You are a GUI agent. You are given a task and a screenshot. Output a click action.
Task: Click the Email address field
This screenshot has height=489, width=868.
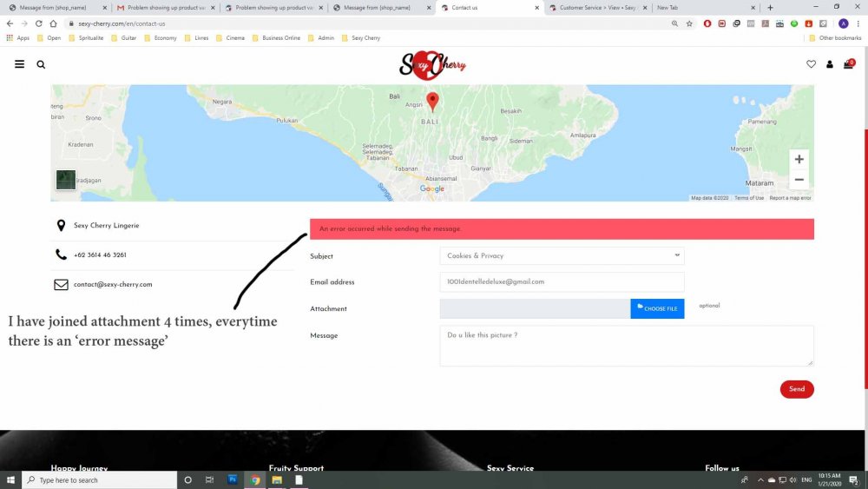[562, 282]
